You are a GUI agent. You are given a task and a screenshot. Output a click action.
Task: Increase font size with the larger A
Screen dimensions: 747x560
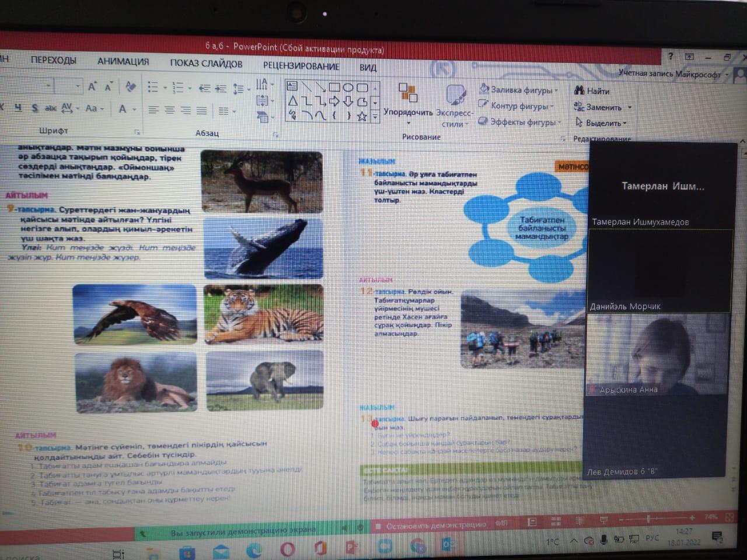[x=92, y=87]
